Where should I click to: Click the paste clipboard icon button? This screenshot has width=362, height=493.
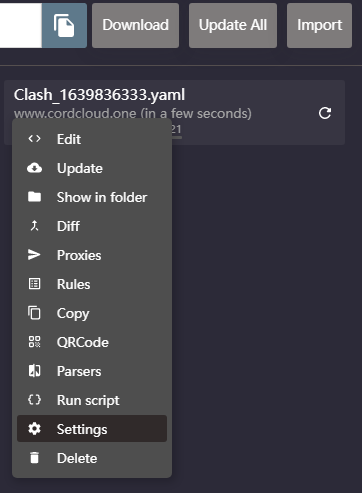click(64, 25)
